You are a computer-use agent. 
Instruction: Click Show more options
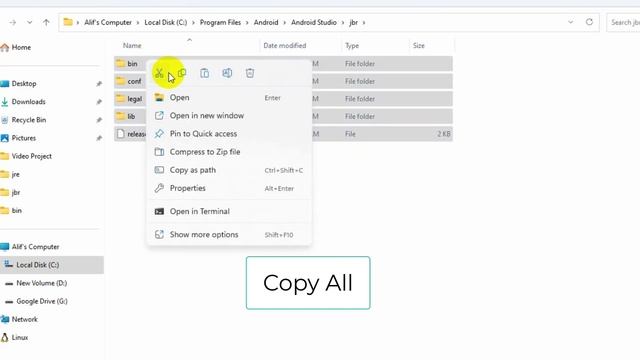point(229,235)
